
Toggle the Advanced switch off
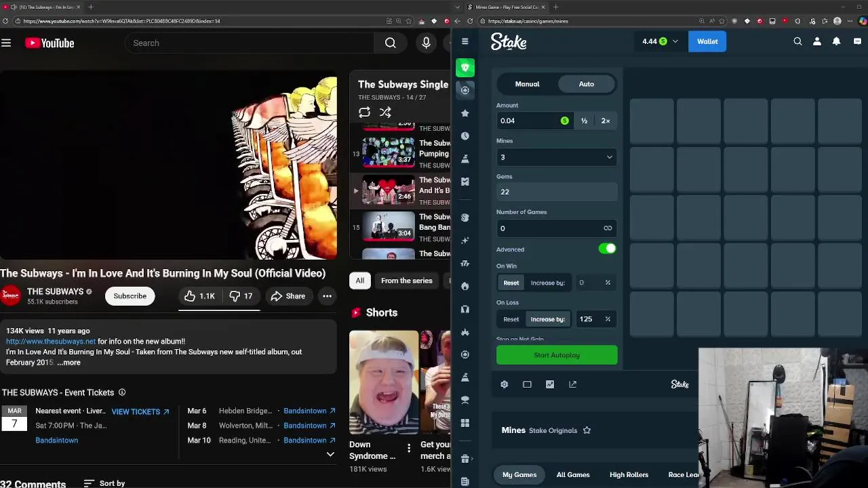pyautogui.click(x=608, y=249)
